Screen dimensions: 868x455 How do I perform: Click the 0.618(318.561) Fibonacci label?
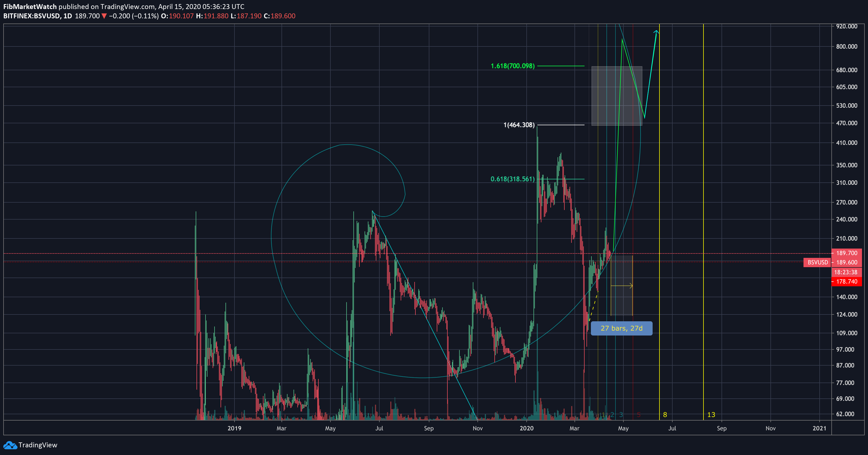(512, 179)
